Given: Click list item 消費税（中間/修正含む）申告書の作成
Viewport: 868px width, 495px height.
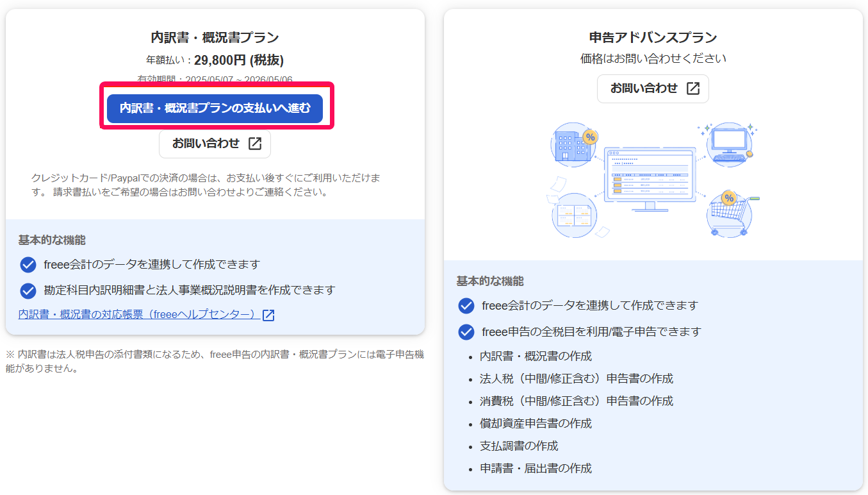Looking at the screenshot, I should pyautogui.click(x=577, y=401).
